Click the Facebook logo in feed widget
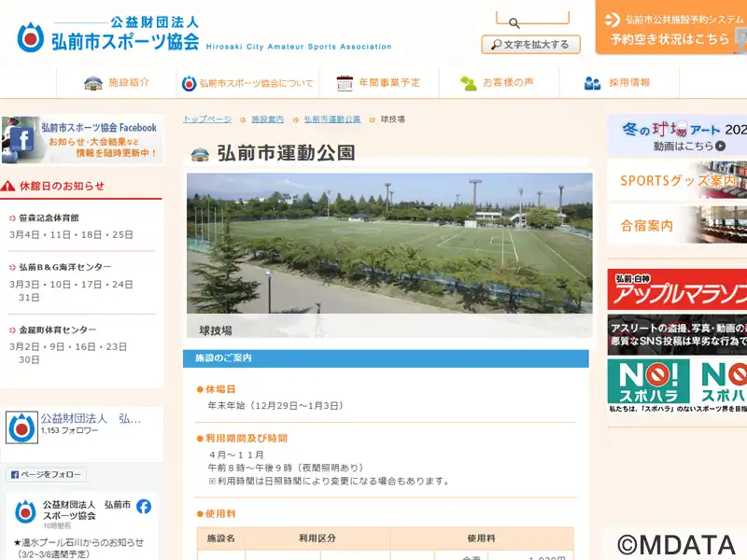Viewport: 747px width, 560px height. pyautogui.click(x=144, y=507)
